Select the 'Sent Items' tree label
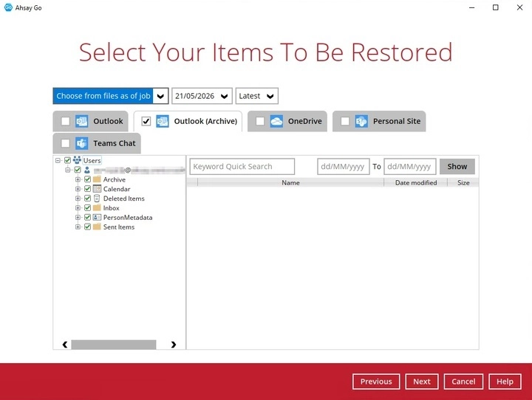The image size is (532, 400). (x=119, y=227)
